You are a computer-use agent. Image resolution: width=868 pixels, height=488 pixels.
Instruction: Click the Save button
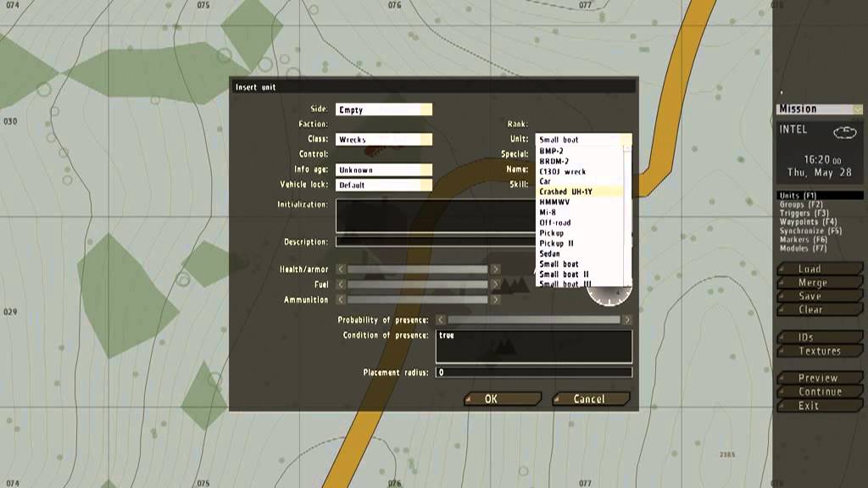pos(820,296)
